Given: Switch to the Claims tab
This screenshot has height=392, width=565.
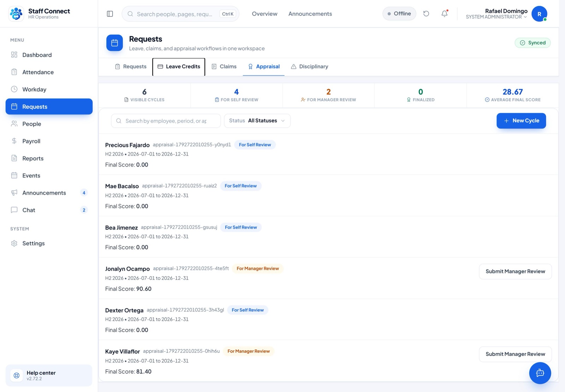Looking at the screenshot, I should (224, 67).
